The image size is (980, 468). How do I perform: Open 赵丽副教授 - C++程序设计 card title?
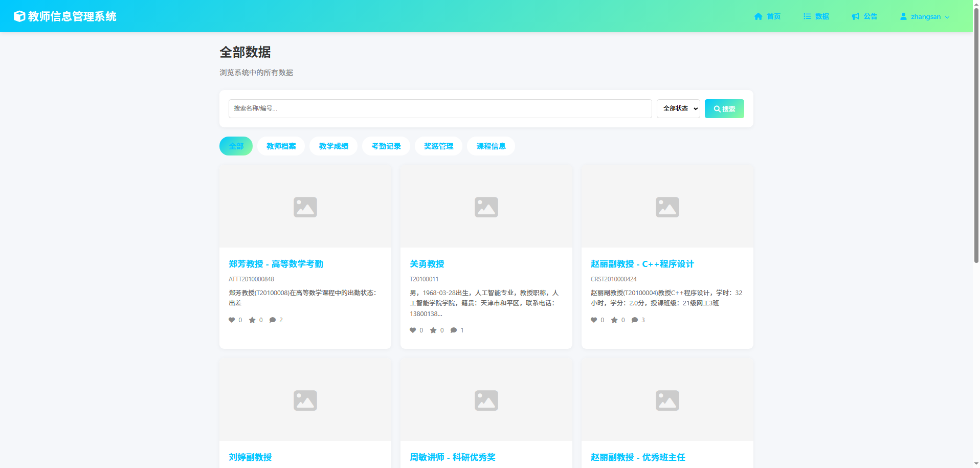tap(642, 264)
